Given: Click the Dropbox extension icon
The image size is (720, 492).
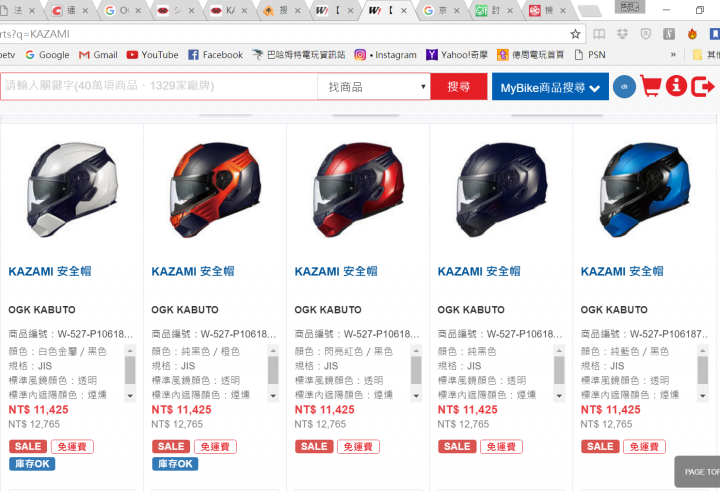Looking at the screenshot, I should (622, 34).
